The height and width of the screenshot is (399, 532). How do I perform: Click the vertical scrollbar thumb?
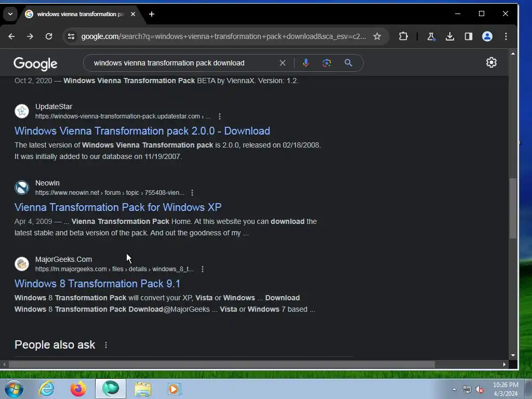coord(513,208)
